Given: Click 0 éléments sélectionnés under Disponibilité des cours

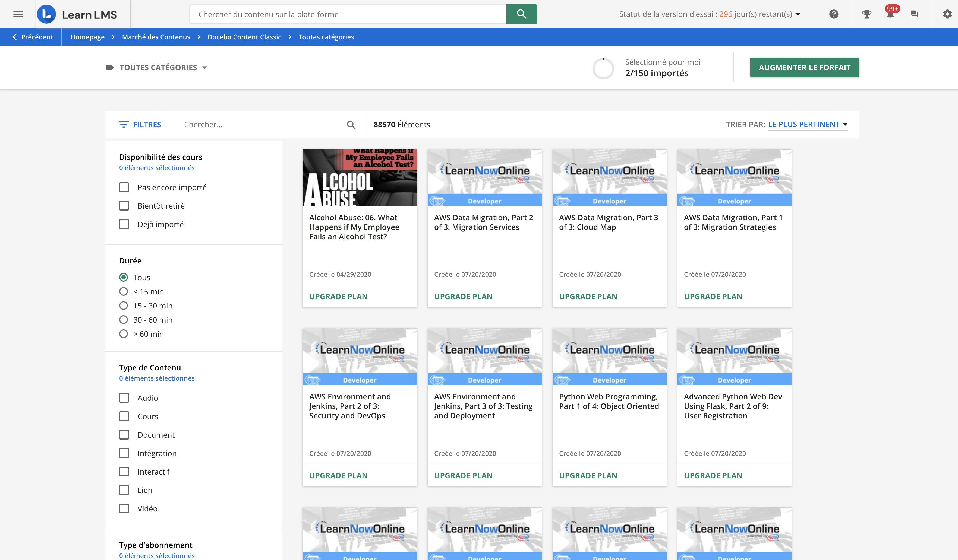Looking at the screenshot, I should point(157,168).
